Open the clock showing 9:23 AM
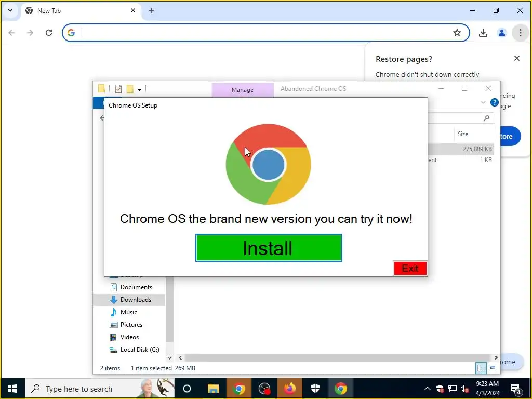This screenshot has height=399, width=532. click(x=487, y=389)
